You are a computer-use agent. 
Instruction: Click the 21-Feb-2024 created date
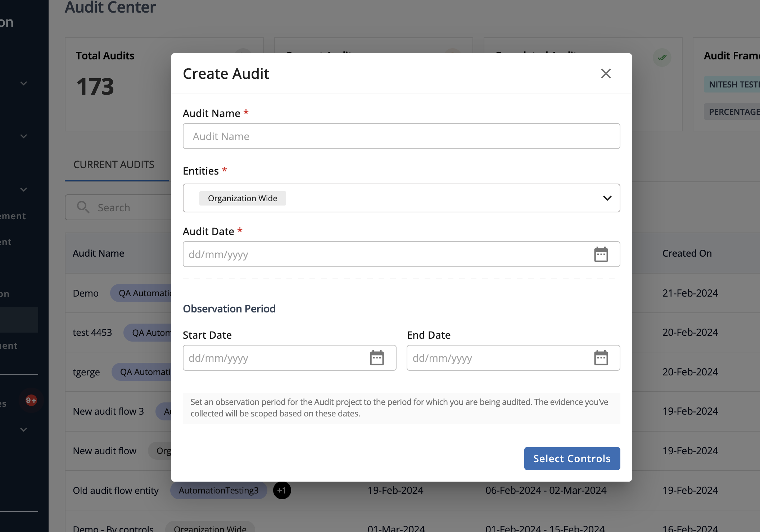(690, 293)
